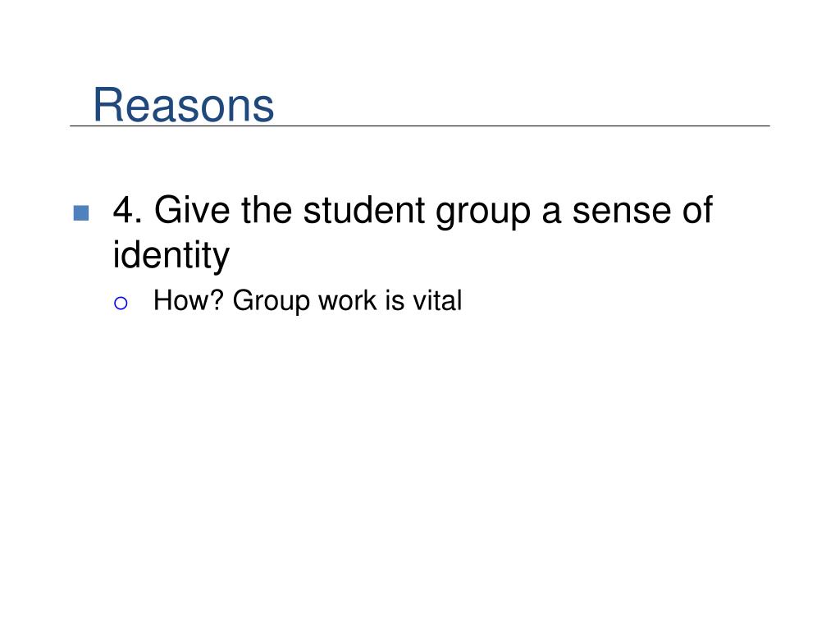Select the single letter "a" before sense

tap(551, 213)
